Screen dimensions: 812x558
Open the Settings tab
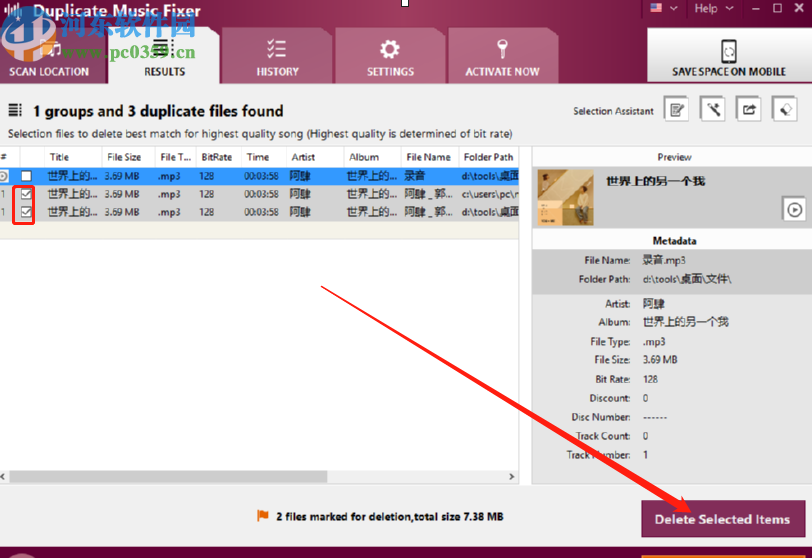(390, 57)
